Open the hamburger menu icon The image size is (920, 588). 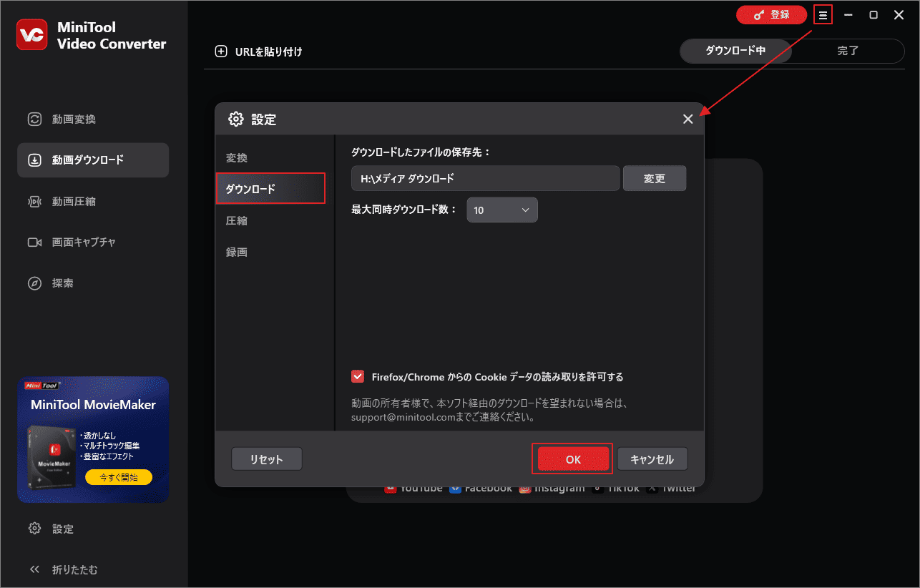(823, 15)
